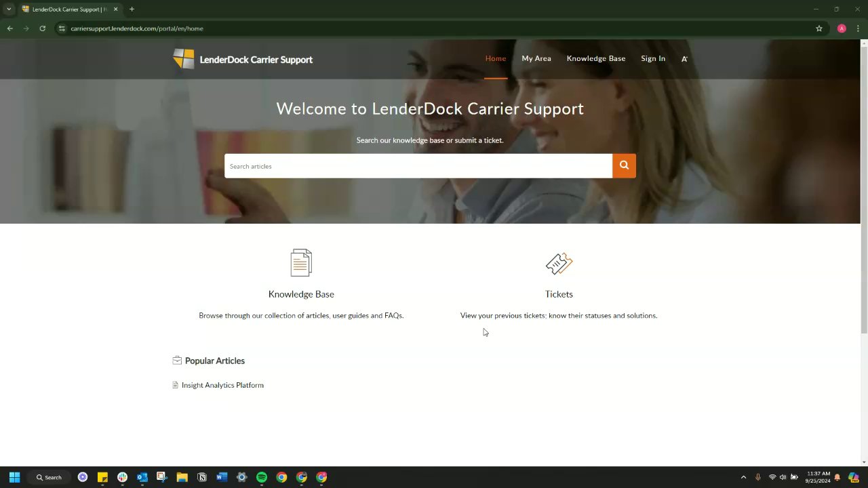This screenshot has height=488, width=868.
Task: Open Spotify from the taskbar
Action: point(262,477)
